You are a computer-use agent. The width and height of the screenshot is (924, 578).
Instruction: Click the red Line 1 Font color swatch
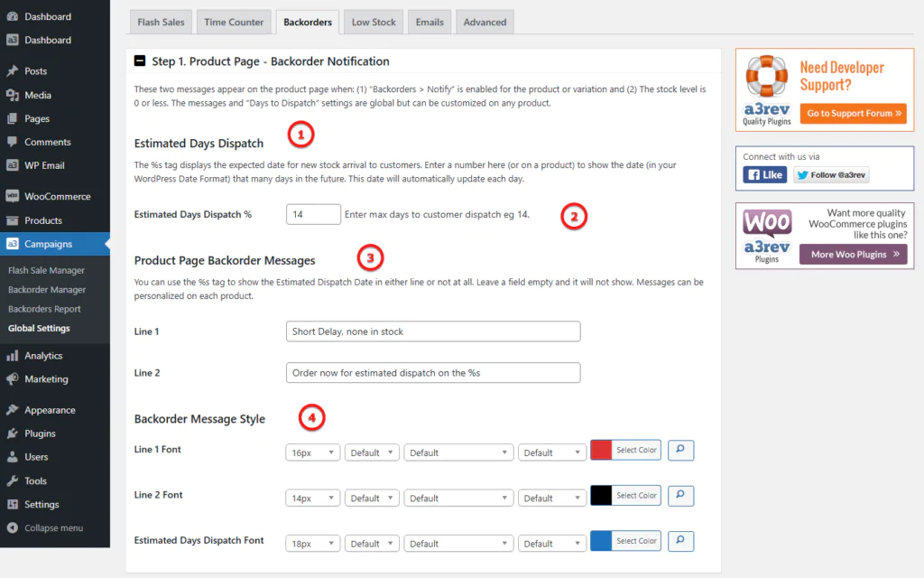(x=601, y=450)
